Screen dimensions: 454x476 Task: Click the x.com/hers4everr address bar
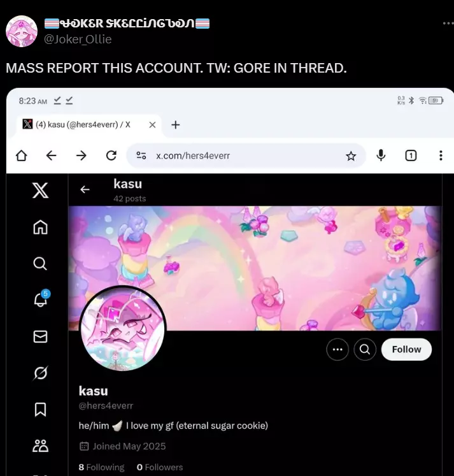(x=246, y=155)
